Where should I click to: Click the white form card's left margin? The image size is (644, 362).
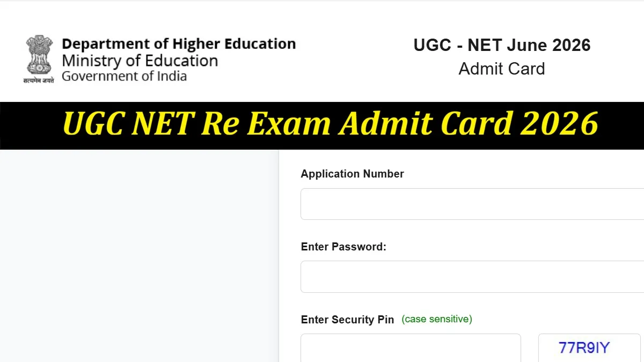point(290,256)
